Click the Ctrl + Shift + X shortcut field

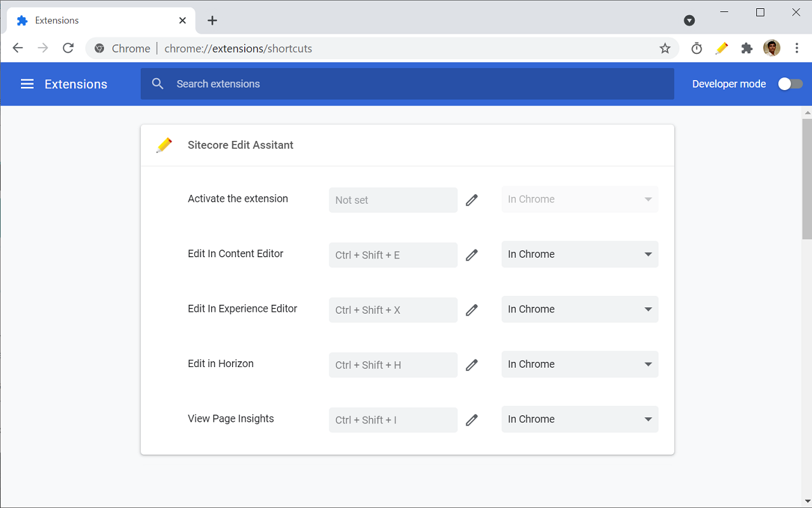point(393,310)
